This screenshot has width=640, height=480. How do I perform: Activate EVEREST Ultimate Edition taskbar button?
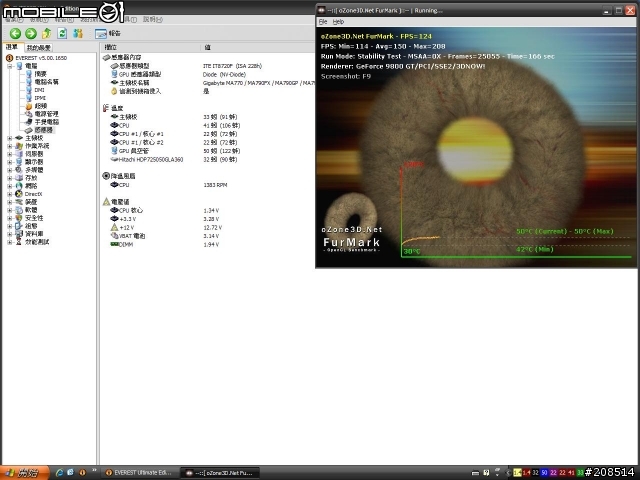(x=139, y=473)
